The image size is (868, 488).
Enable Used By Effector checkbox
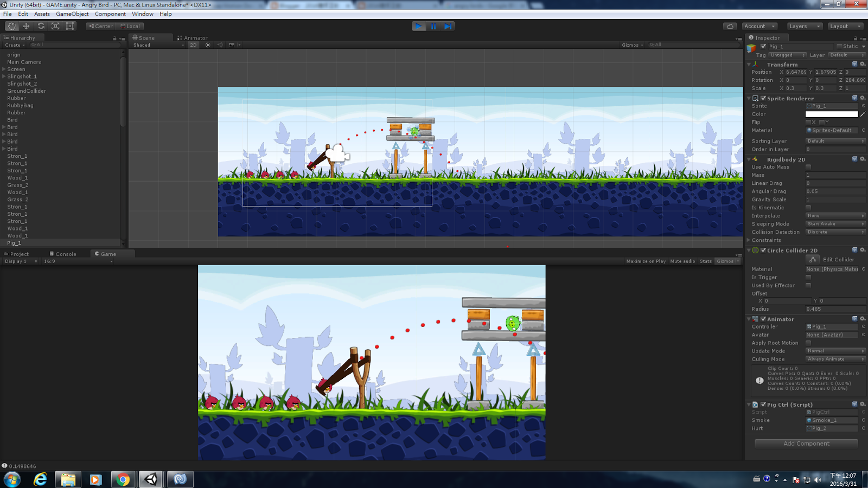click(808, 285)
